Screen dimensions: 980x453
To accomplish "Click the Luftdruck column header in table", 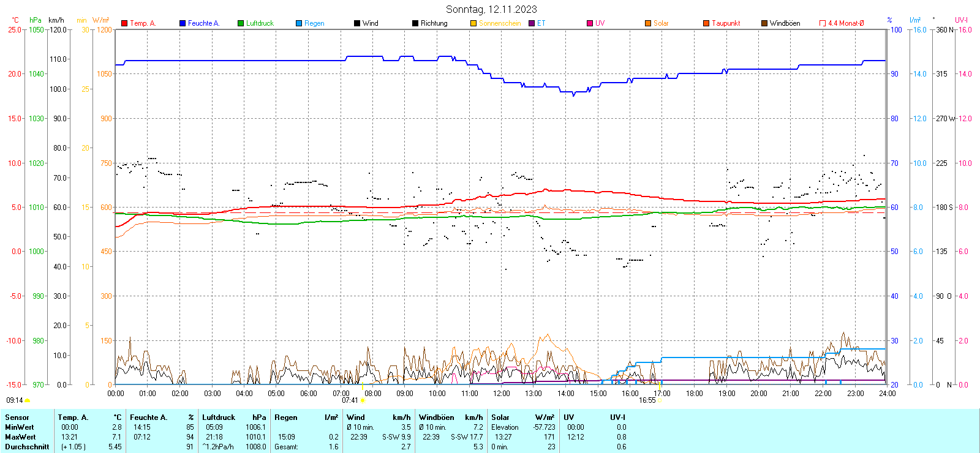I will [x=219, y=417].
